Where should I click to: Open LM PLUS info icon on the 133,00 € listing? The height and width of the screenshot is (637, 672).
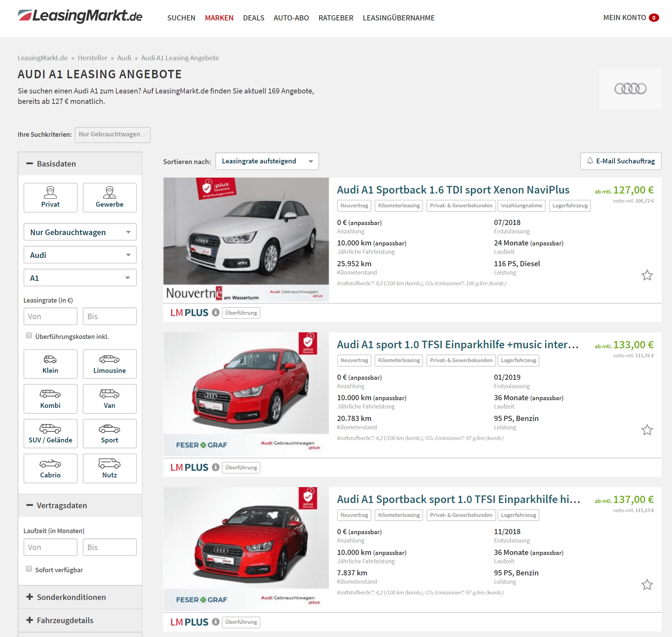click(216, 467)
